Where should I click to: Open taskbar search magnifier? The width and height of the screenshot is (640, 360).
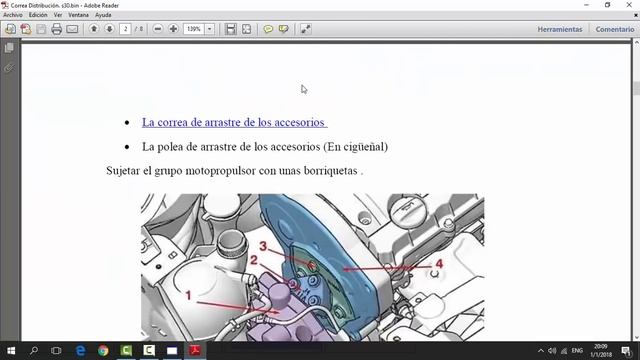pyautogui.click(x=34, y=351)
